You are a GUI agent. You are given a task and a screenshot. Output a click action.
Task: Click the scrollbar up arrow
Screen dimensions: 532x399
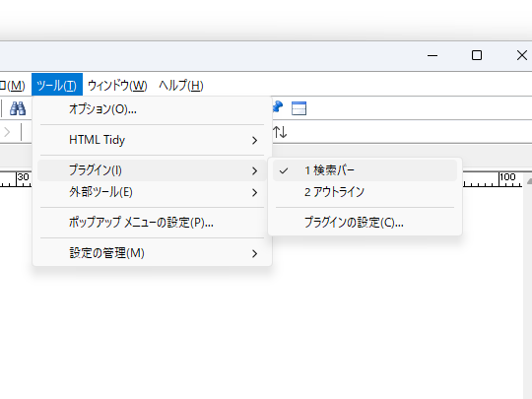tap(529, 181)
